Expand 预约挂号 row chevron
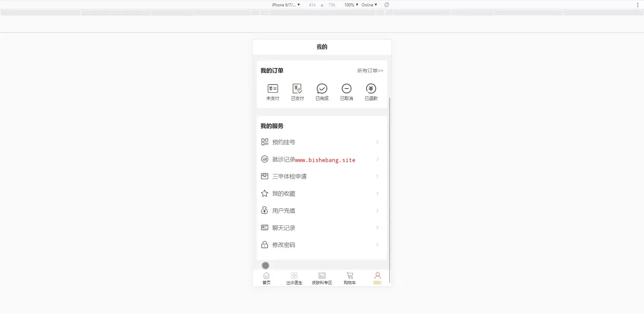Viewport: 644px width, 314px height. point(377,142)
